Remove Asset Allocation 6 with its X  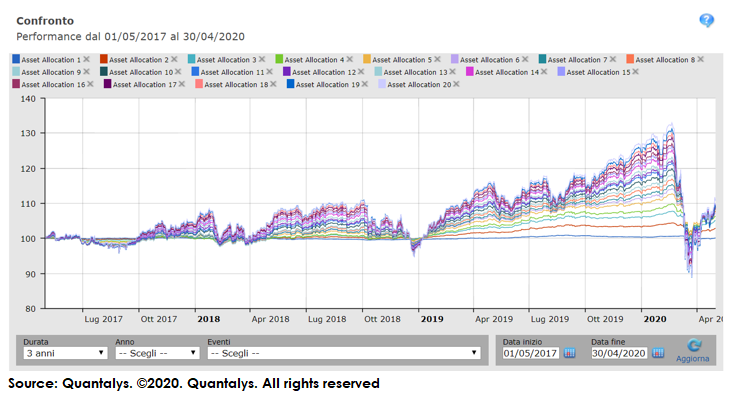(x=525, y=60)
